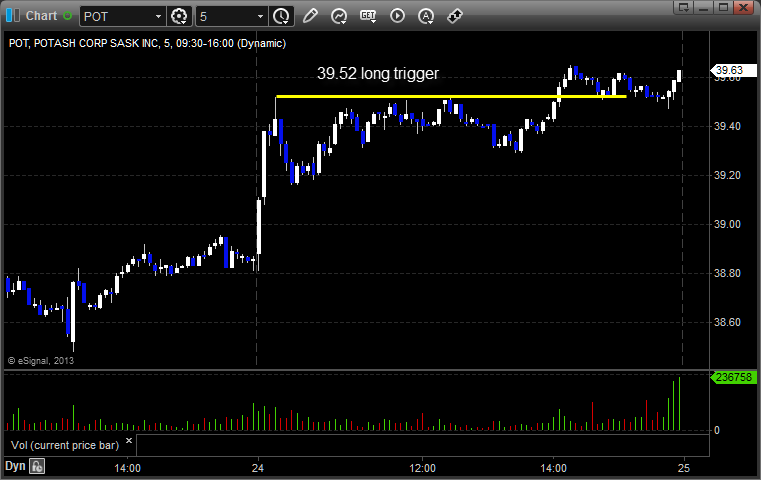This screenshot has height=480, width=761.
Task: Click the double-arrow diamond toolbar icon
Action: click(455, 16)
